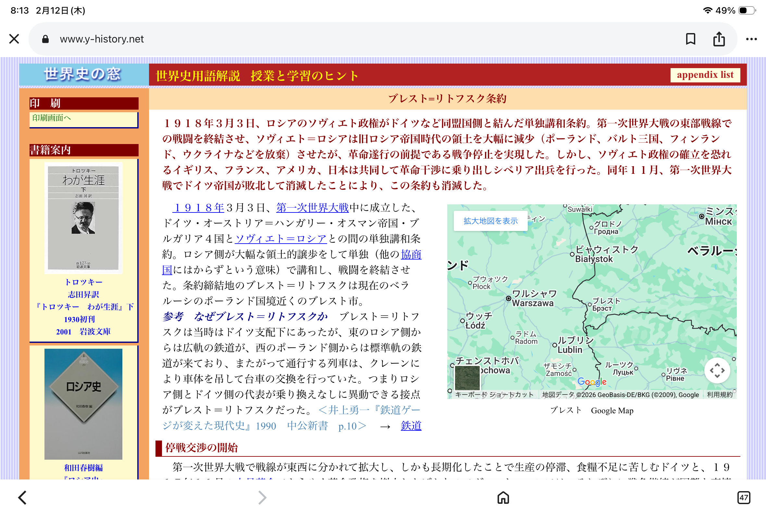Go back with the left chevron
Viewport: 766px width, 532px height.
coord(22,497)
